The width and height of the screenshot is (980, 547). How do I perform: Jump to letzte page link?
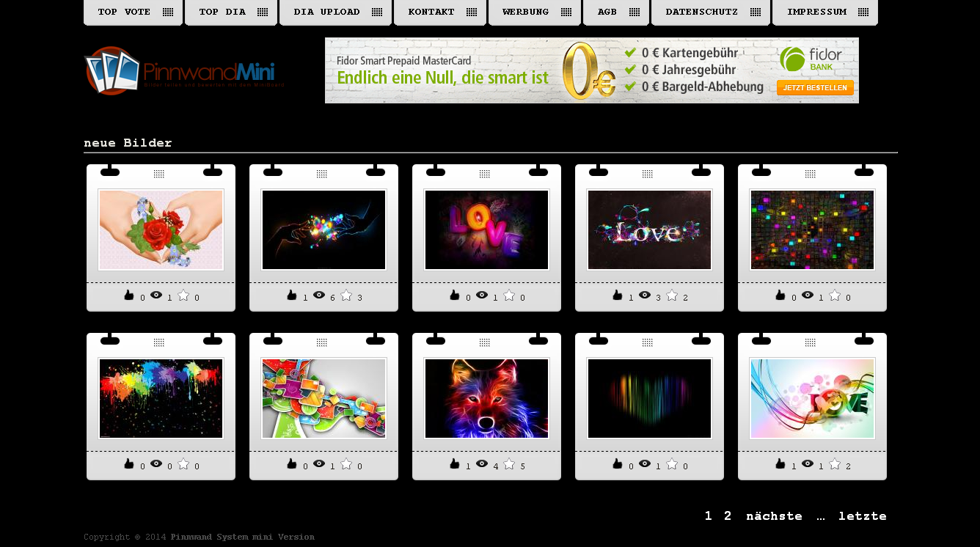863,516
